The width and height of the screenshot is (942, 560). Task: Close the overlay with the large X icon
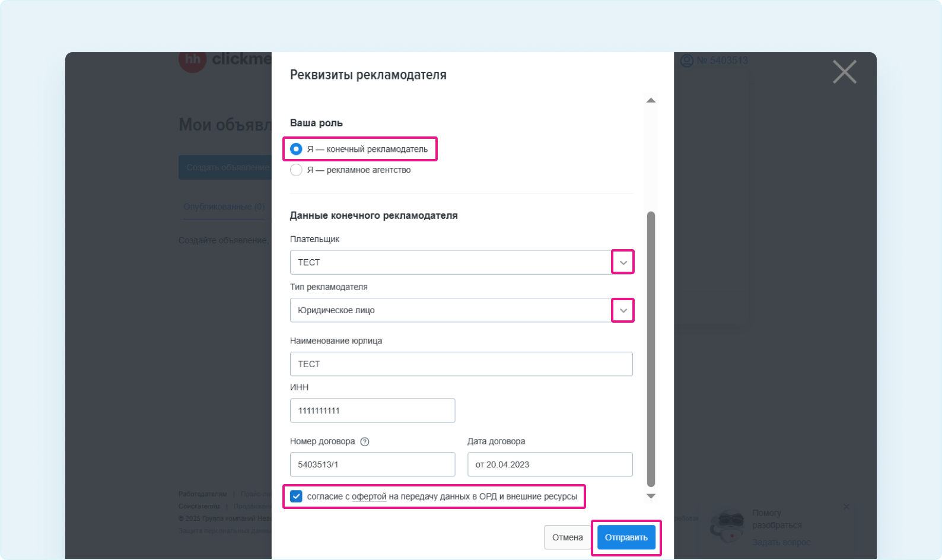[844, 72]
